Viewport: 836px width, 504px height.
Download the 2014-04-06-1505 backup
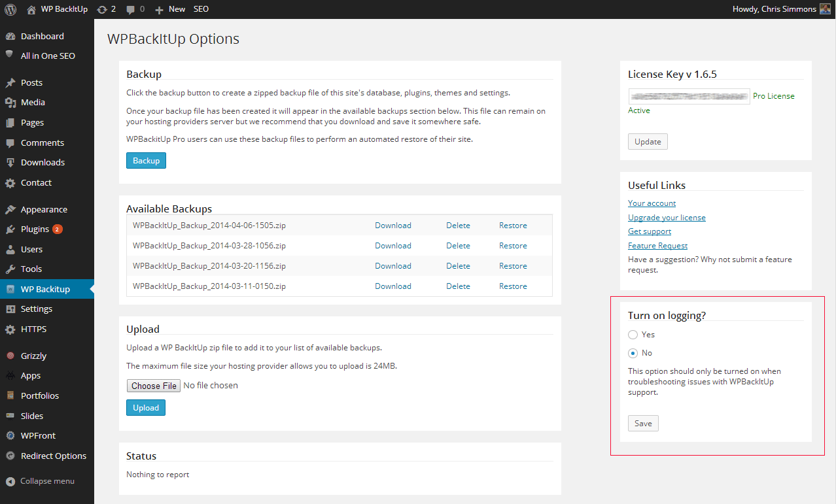pyautogui.click(x=393, y=226)
